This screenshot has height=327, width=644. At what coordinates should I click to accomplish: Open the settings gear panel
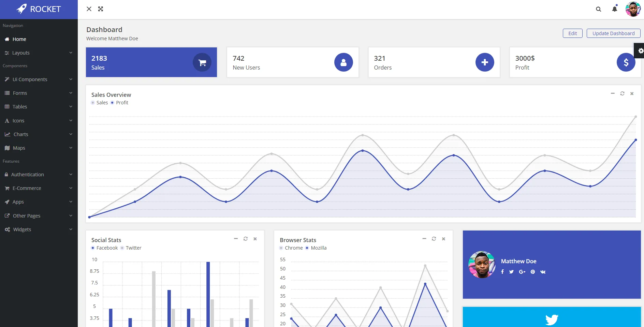[x=641, y=51]
